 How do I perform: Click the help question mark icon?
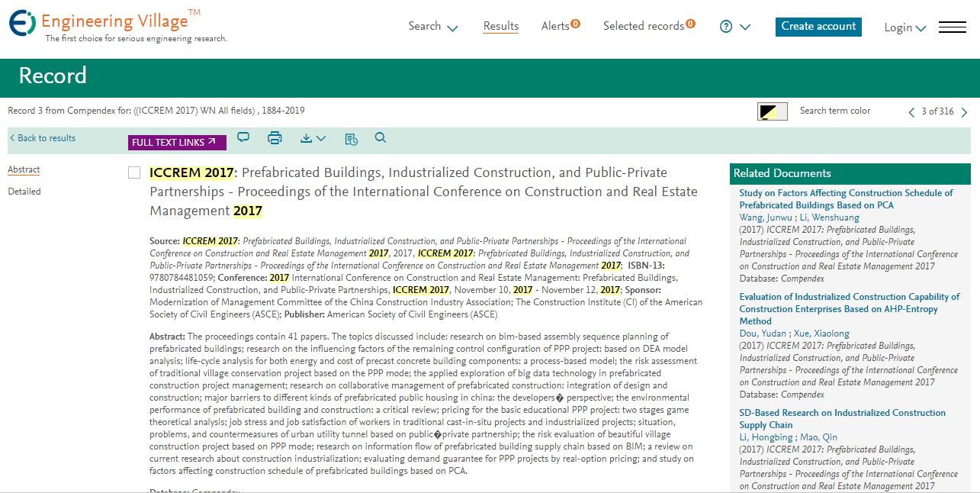point(726,27)
